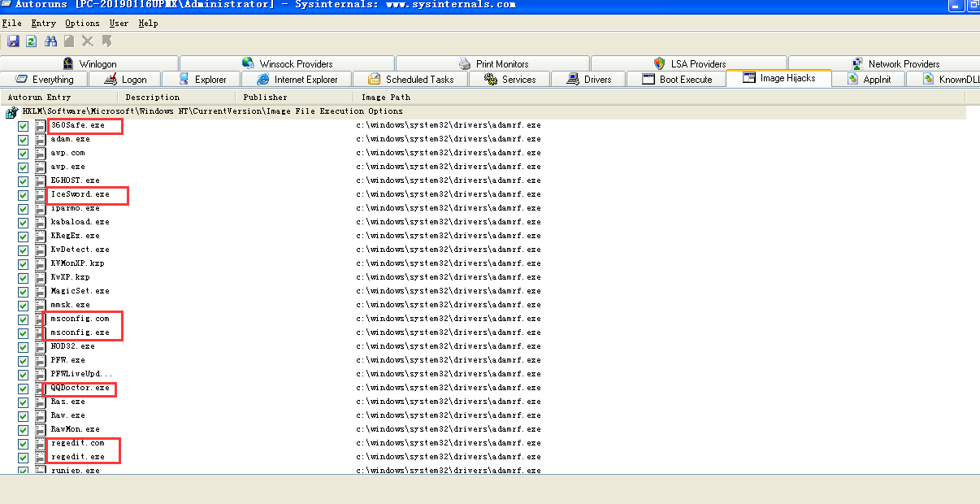Image resolution: width=980 pixels, height=504 pixels.
Task: Switch to the Logon tab
Action: tap(124, 79)
